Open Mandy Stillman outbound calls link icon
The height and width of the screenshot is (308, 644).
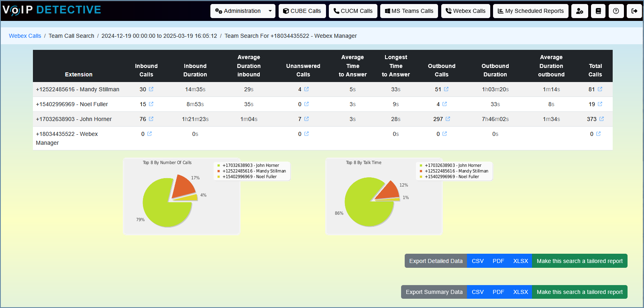(446, 89)
